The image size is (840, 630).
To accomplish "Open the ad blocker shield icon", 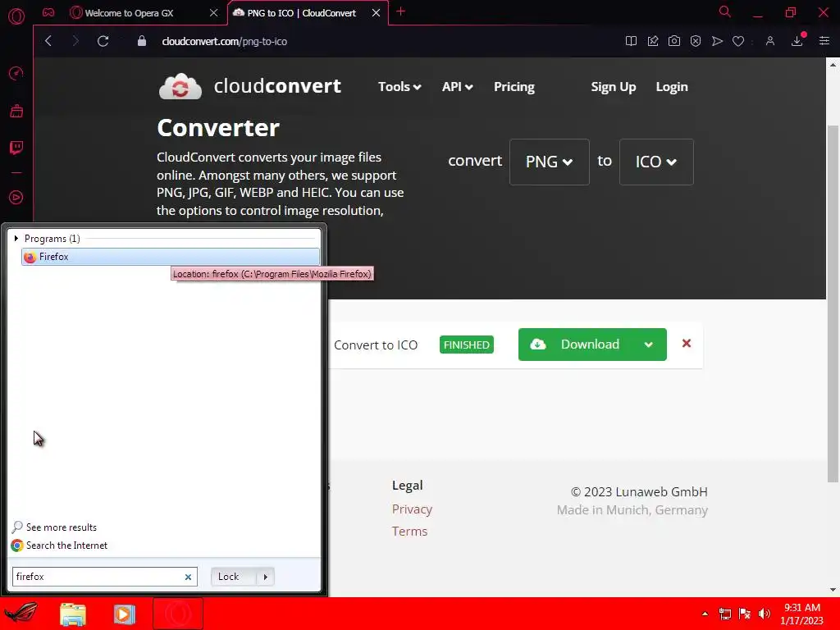I will [696, 41].
